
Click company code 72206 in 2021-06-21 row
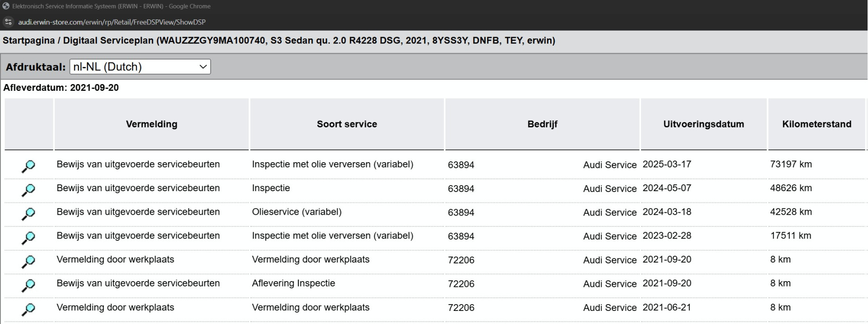(x=461, y=308)
